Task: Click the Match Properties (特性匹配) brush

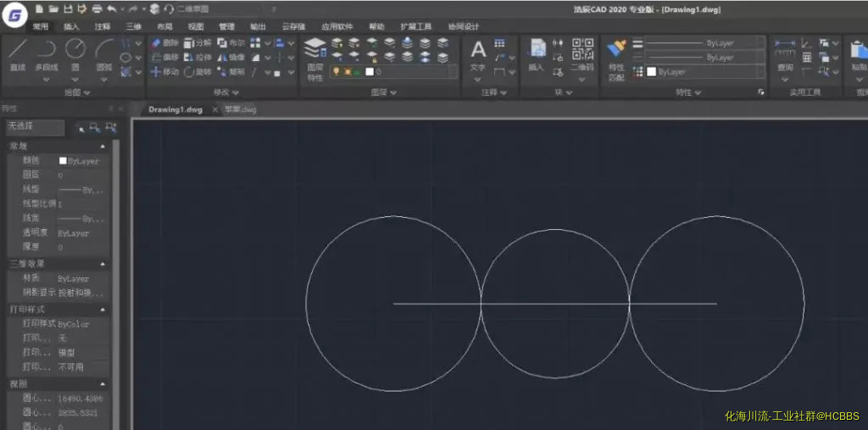Action: (616, 59)
